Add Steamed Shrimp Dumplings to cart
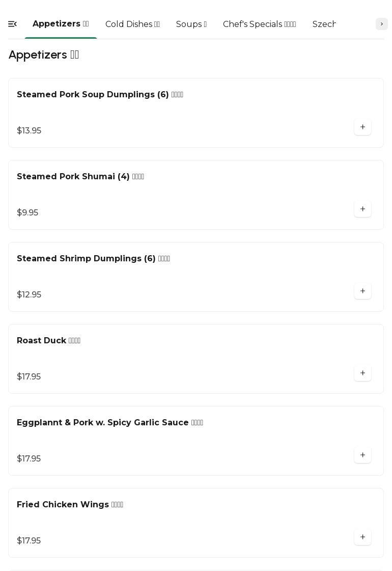The height and width of the screenshot is (571, 392). [362, 291]
